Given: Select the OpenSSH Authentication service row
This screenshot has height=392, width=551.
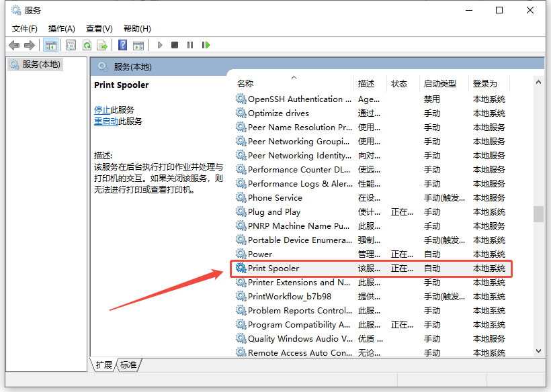Looking at the screenshot, I should coord(371,99).
